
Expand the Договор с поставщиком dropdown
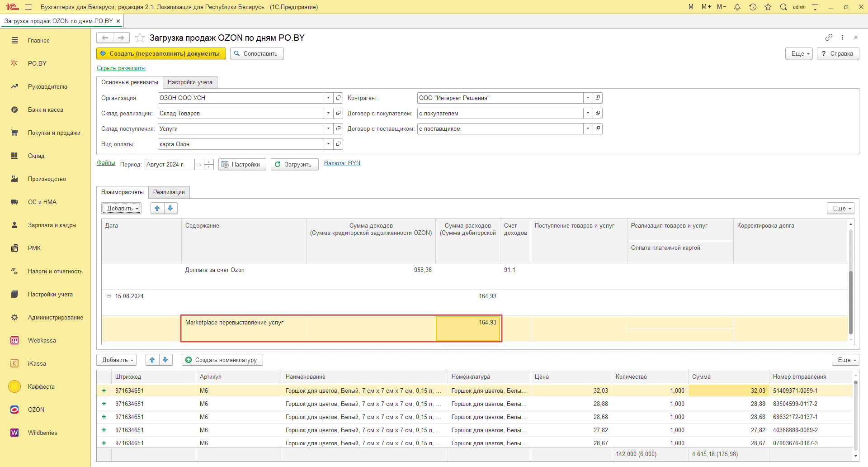588,129
